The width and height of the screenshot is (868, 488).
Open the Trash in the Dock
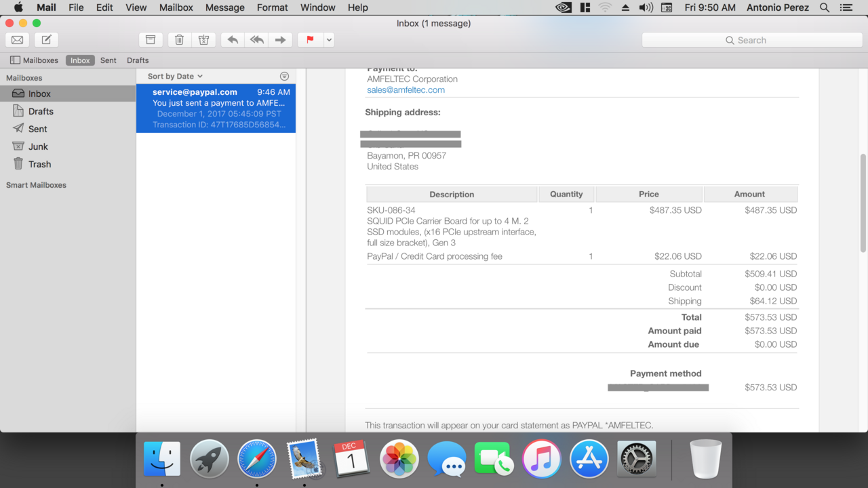(706, 459)
